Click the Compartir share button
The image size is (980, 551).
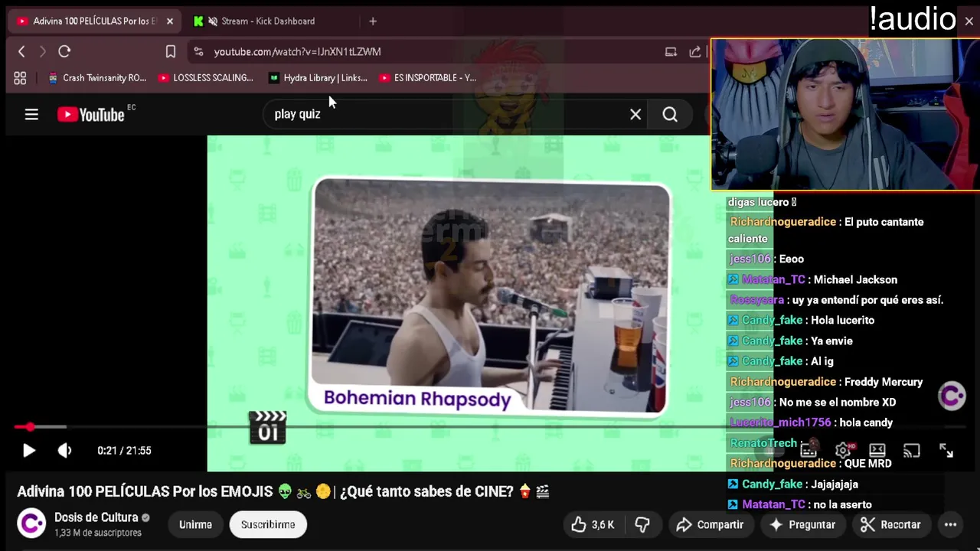point(710,525)
